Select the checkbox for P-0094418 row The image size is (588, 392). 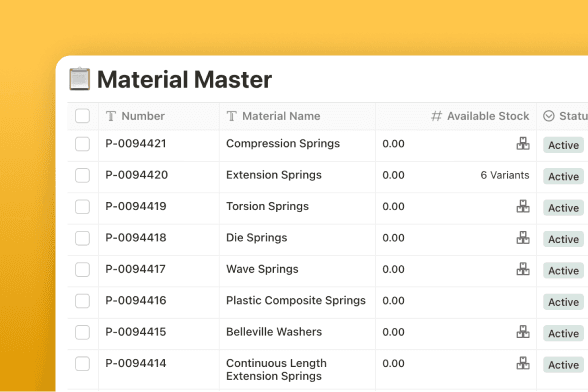82,238
